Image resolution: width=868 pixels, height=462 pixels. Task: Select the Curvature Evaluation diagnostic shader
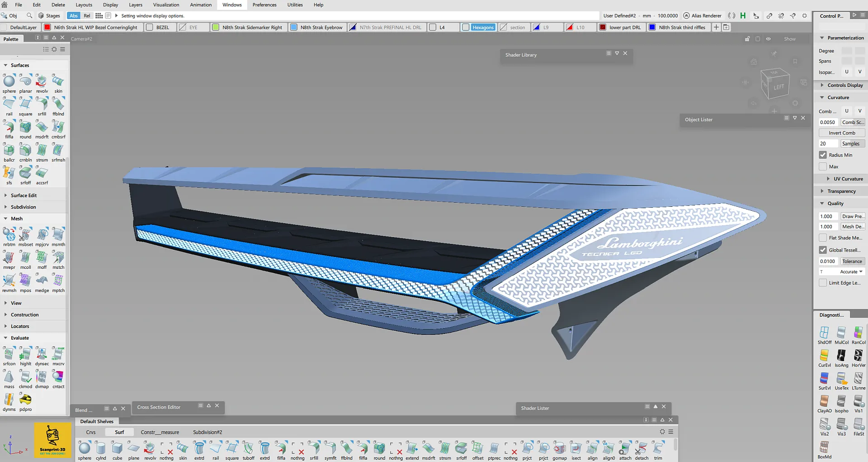point(824,356)
